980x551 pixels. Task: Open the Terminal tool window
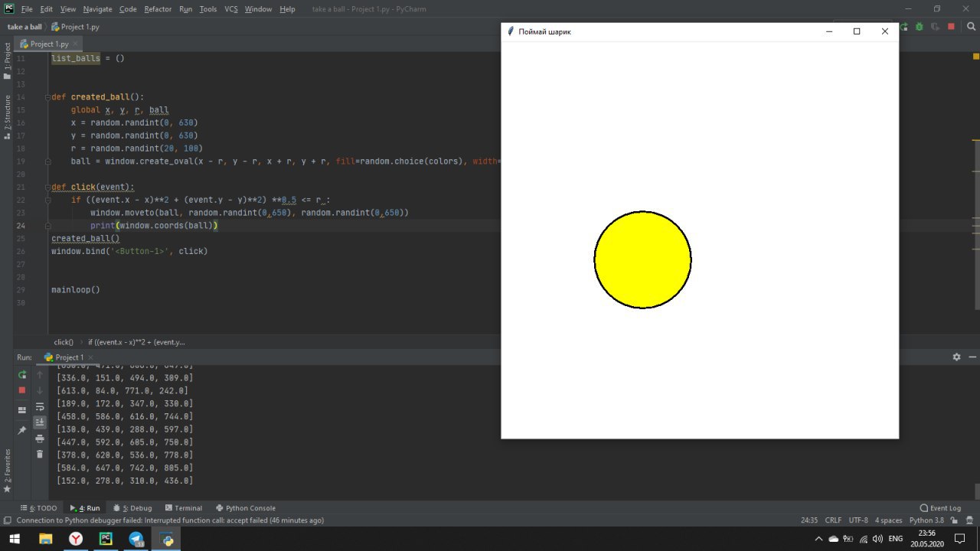(x=184, y=508)
